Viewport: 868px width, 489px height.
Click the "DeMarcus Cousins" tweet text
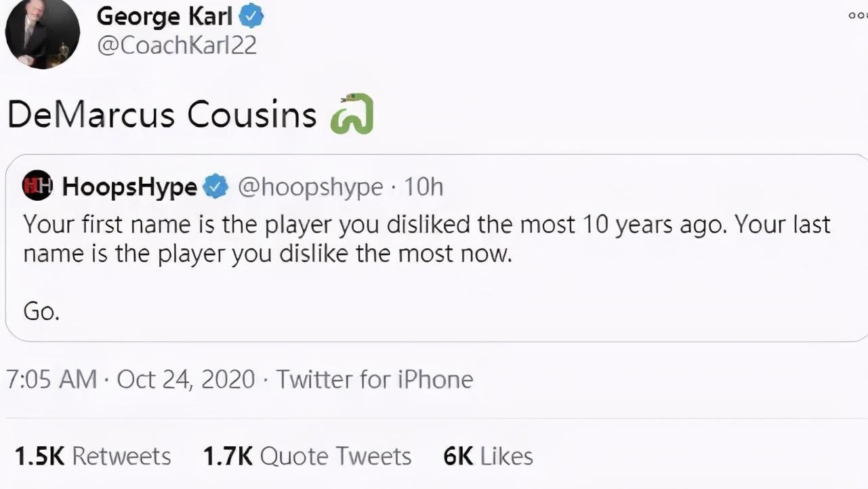pyautogui.click(x=162, y=115)
